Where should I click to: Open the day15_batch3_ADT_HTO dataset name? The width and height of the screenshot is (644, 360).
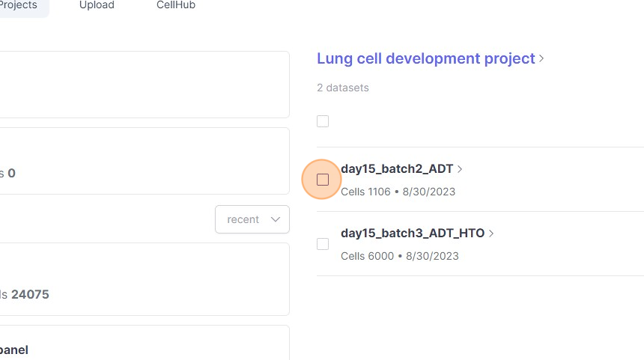413,233
